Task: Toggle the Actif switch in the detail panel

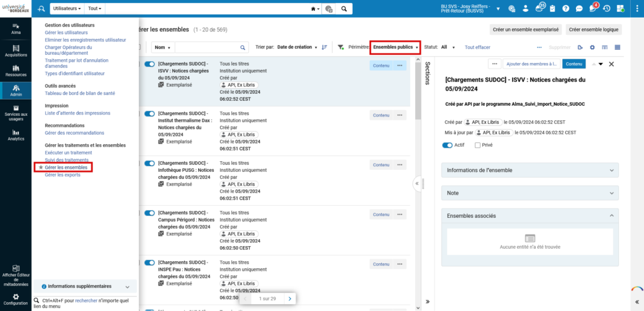Action: 447,145
